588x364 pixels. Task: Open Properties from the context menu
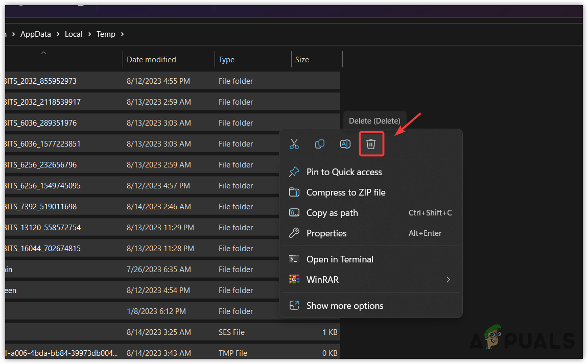coord(371,233)
